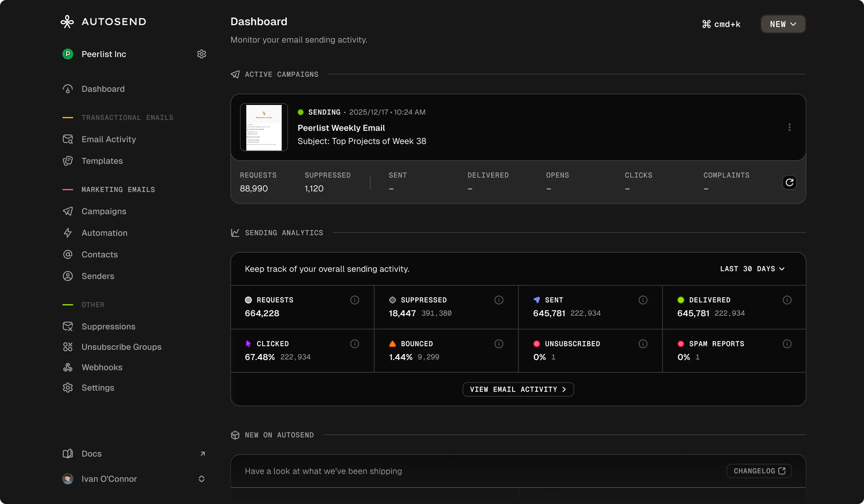Click the Peerlist Weekly Email preview thumbnail
This screenshot has height=504, width=864.
[264, 127]
